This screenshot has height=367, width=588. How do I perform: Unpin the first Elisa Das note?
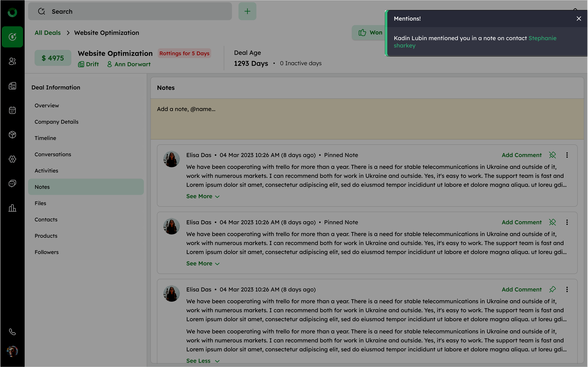point(552,155)
